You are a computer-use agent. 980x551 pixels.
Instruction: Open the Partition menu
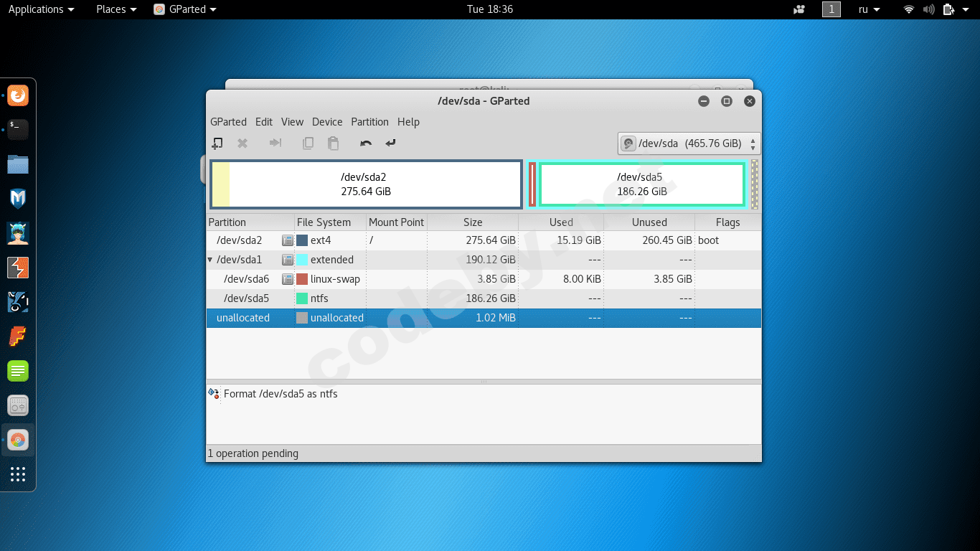[369, 122]
